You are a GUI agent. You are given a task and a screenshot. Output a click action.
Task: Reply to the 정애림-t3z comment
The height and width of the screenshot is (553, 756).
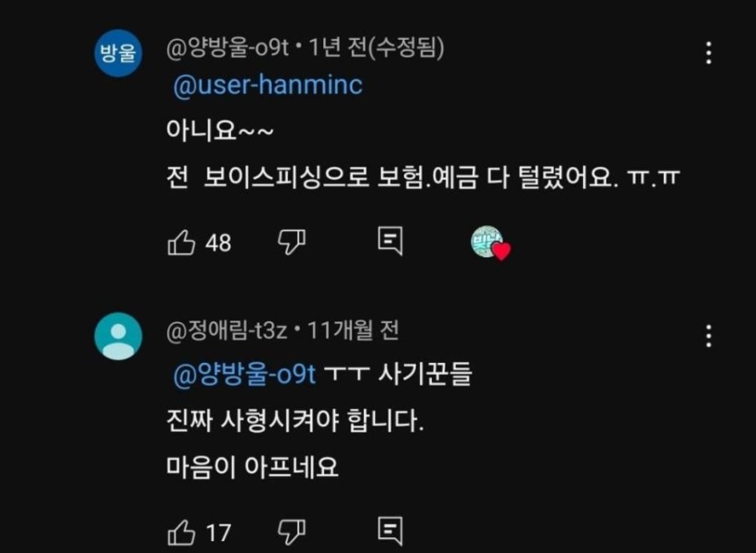(x=389, y=530)
